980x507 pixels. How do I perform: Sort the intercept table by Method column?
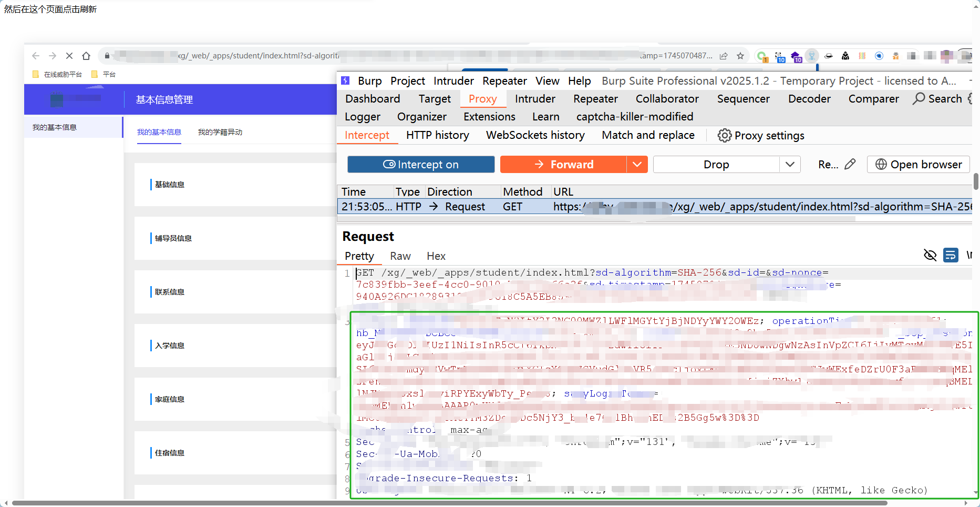click(x=522, y=191)
